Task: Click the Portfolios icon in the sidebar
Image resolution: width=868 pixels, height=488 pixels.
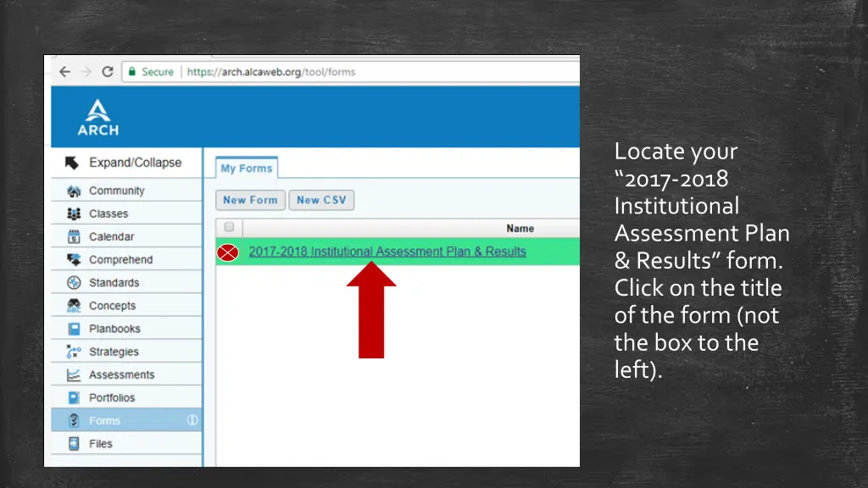Action: pyautogui.click(x=74, y=398)
